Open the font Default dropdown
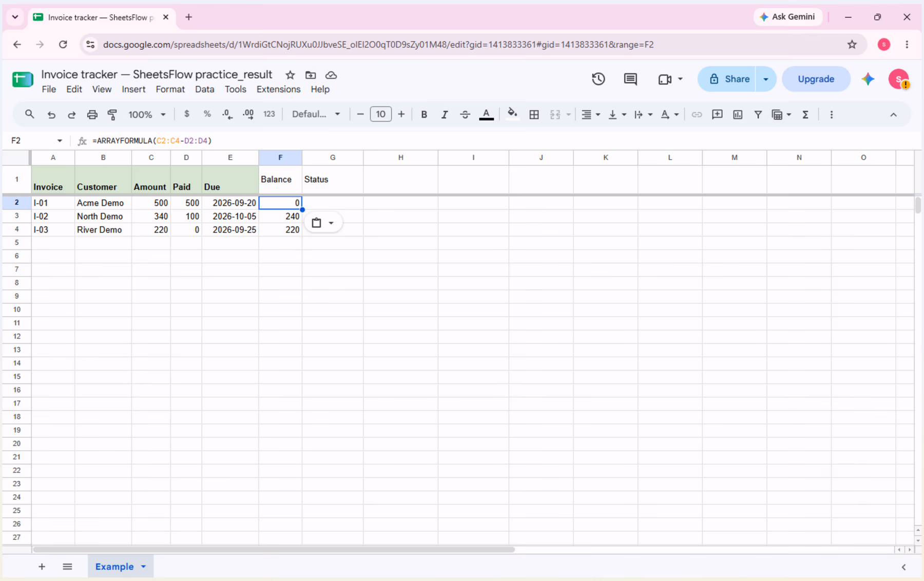Screen dimensions: 924x581 [x=316, y=114]
